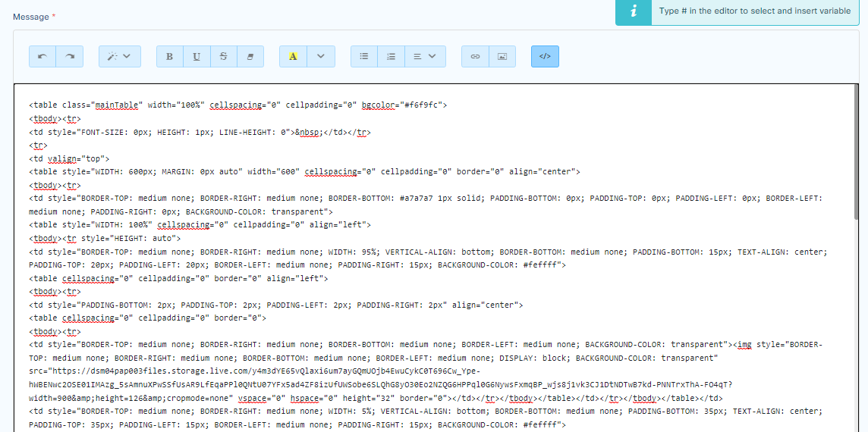Screen dimensions: 868x432
Task: Insert an unordered bullet list
Action: 364,56
